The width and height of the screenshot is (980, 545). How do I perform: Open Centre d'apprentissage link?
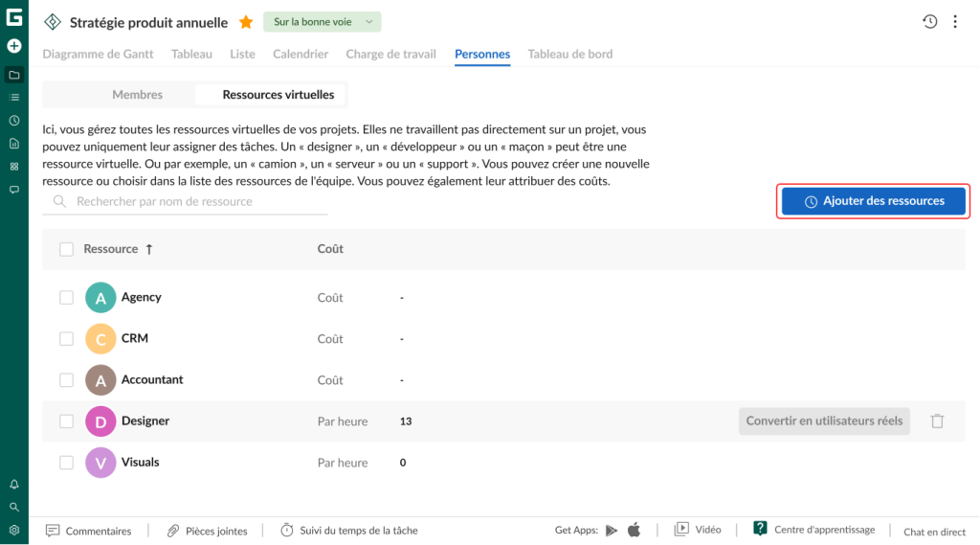click(x=813, y=530)
